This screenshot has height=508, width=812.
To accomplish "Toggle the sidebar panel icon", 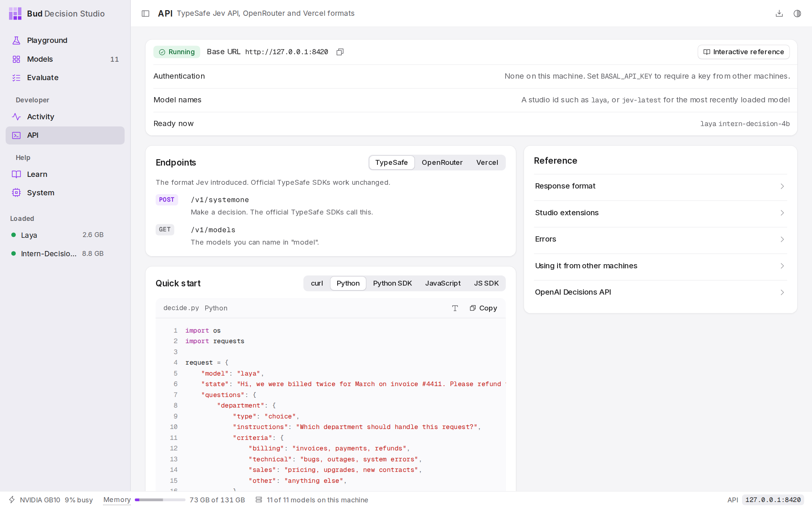I will tap(145, 14).
